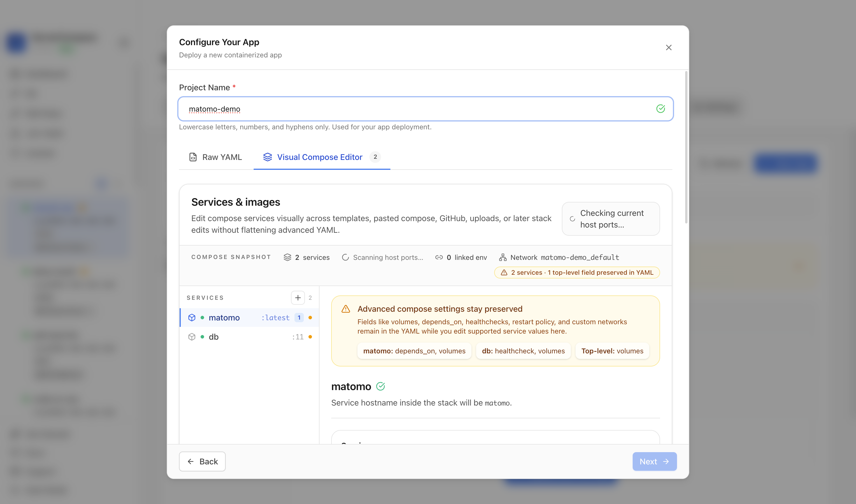Click the link icon beside 0 linked env
This screenshot has height=504, width=856.
pos(439,257)
